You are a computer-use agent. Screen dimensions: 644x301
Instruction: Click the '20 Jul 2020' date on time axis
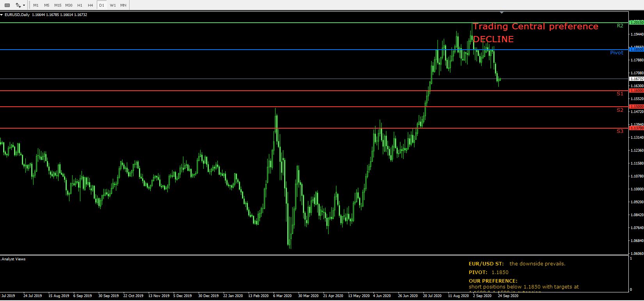[432, 296]
